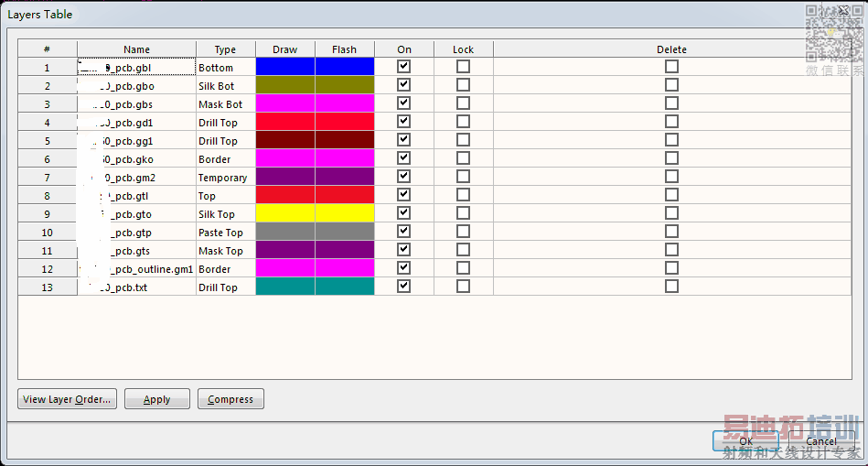Select row header number 1

[x=48, y=68]
